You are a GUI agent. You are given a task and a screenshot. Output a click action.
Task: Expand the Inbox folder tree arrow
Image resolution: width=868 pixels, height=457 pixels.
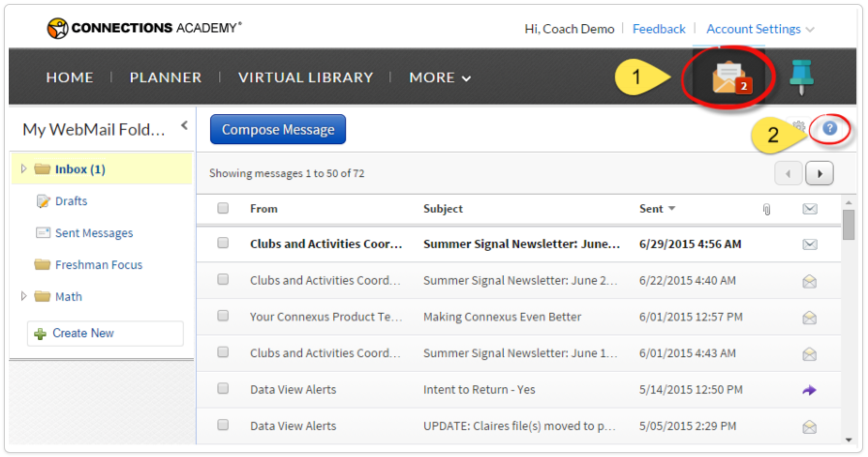[24, 169]
